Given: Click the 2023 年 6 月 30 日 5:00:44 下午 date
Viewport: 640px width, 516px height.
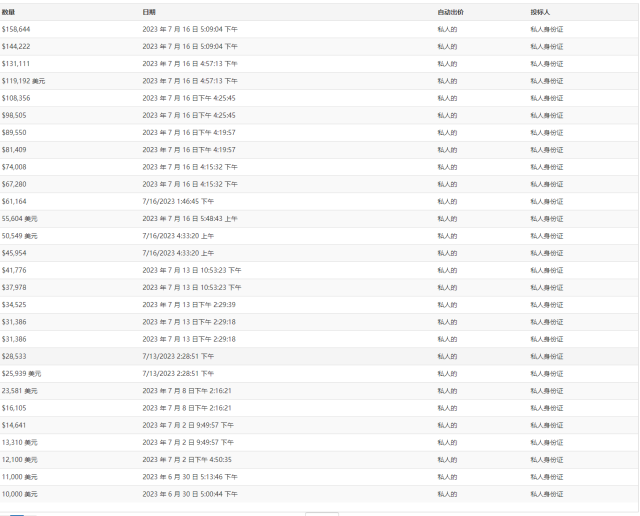Looking at the screenshot, I should [190, 494].
